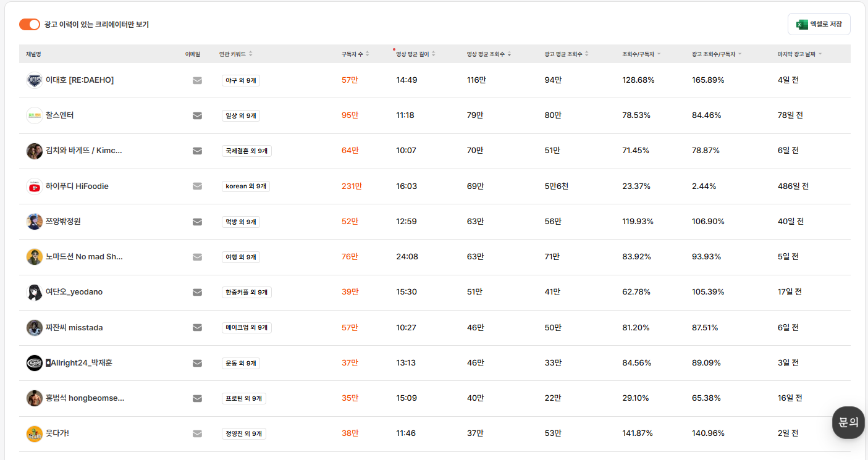Image resolution: width=868 pixels, height=460 pixels.
Task: Sort by 영상 평균 길이 column header
Action: coord(415,54)
